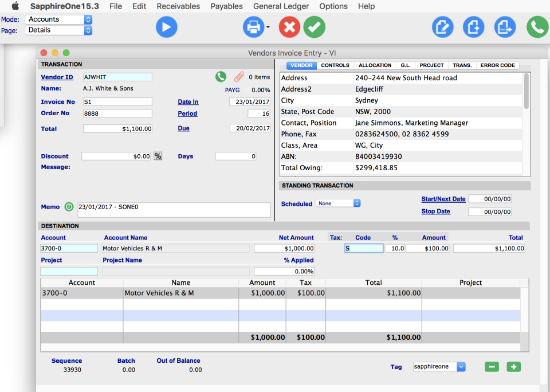Open the Payables menu

[227, 6]
